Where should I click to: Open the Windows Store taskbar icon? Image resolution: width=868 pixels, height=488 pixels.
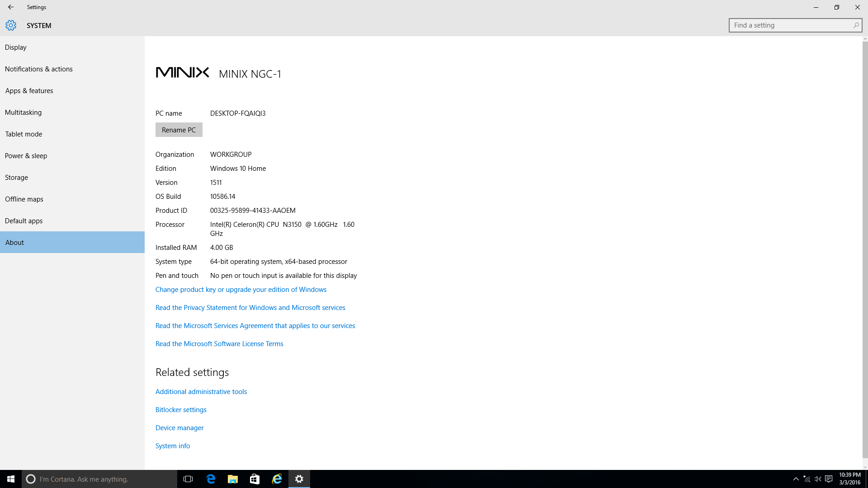255,479
